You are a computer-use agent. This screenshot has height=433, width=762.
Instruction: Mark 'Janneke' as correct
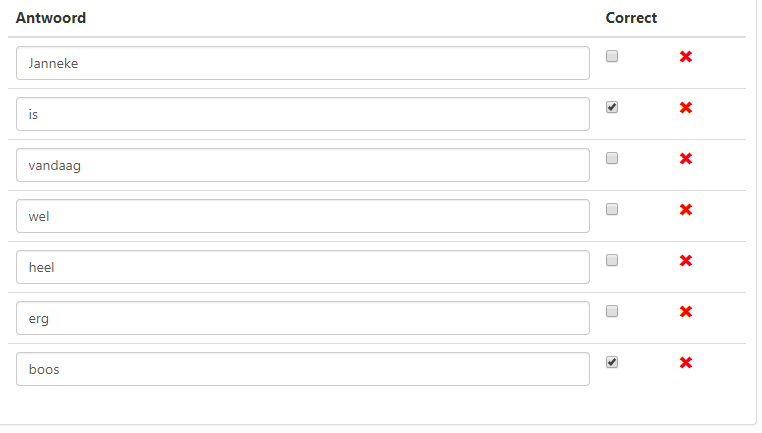[612, 56]
